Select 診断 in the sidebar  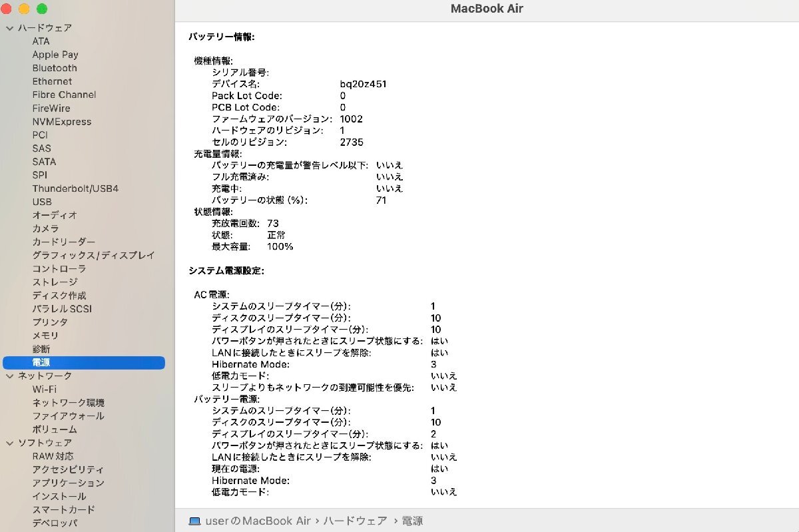click(41, 349)
